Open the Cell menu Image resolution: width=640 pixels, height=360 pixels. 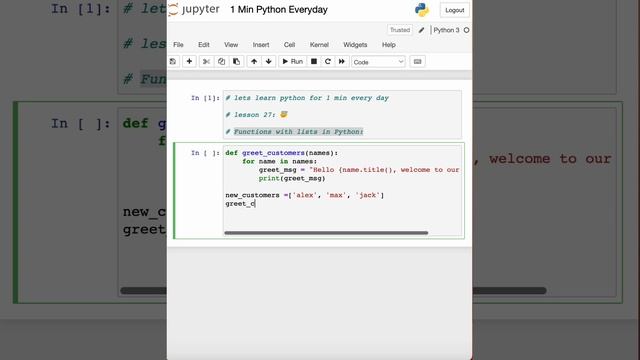[289, 45]
